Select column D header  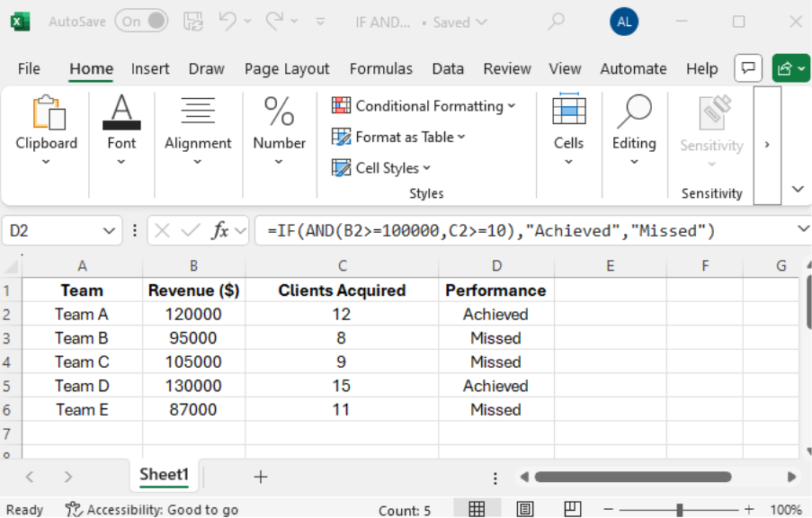(x=496, y=266)
